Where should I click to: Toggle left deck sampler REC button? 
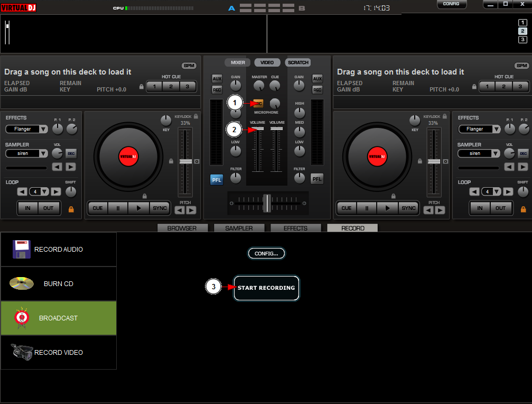(71, 153)
